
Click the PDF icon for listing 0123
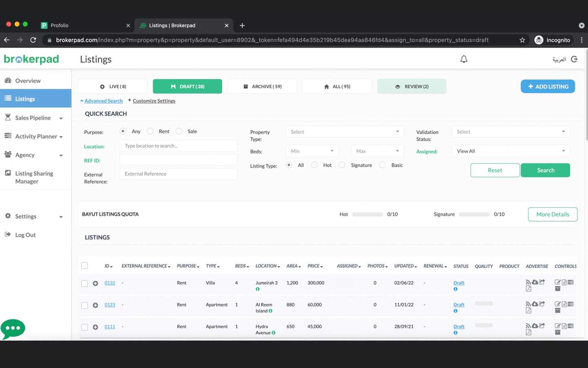tap(528, 311)
